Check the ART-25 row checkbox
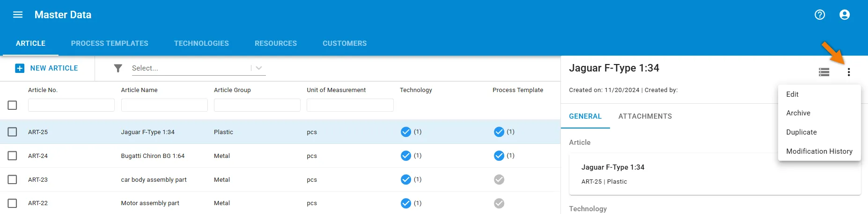The width and height of the screenshot is (868, 214). click(13, 132)
